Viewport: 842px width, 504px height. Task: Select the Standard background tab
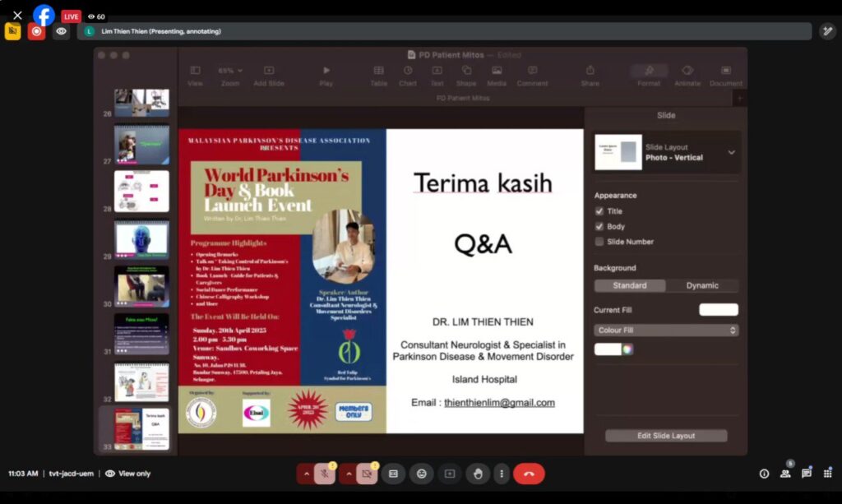(630, 285)
